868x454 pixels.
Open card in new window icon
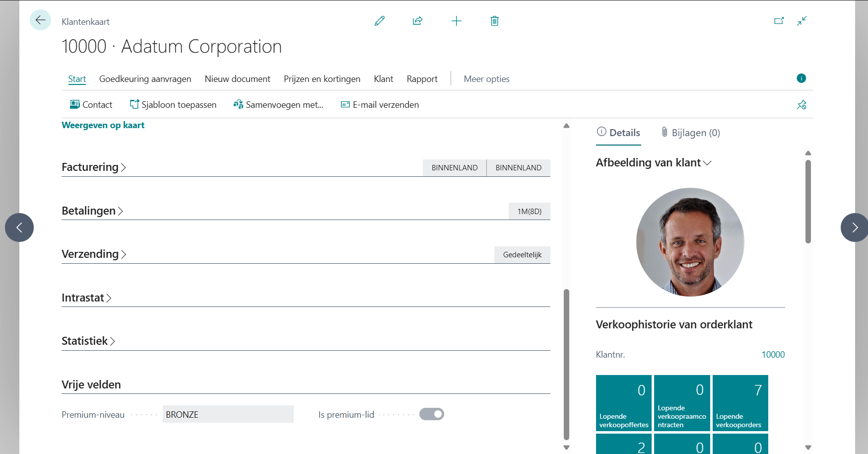779,21
